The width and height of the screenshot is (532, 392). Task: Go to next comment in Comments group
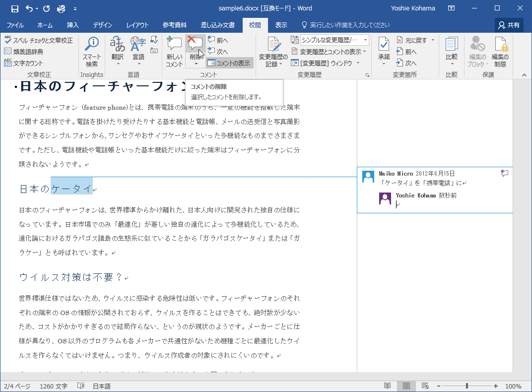218,52
